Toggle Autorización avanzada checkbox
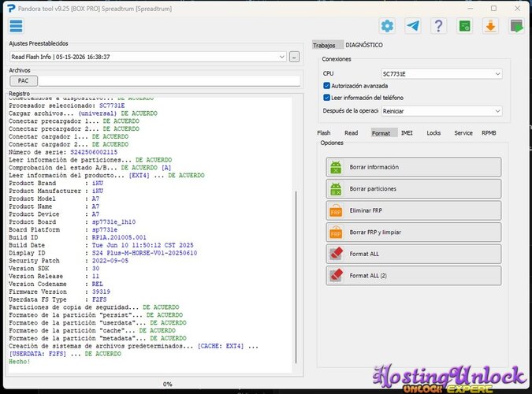This screenshot has width=532, height=394. point(327,86)
